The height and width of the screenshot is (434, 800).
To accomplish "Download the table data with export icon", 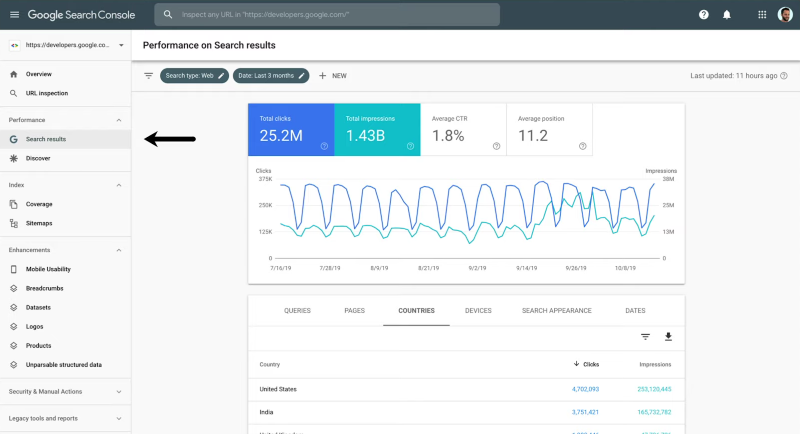I will coord(668,337).
